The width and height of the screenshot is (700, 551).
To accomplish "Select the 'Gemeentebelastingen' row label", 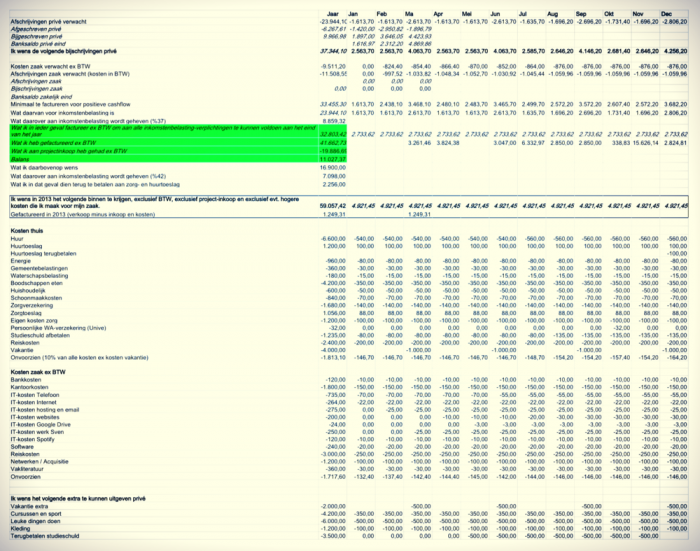I will coord(39,268).
